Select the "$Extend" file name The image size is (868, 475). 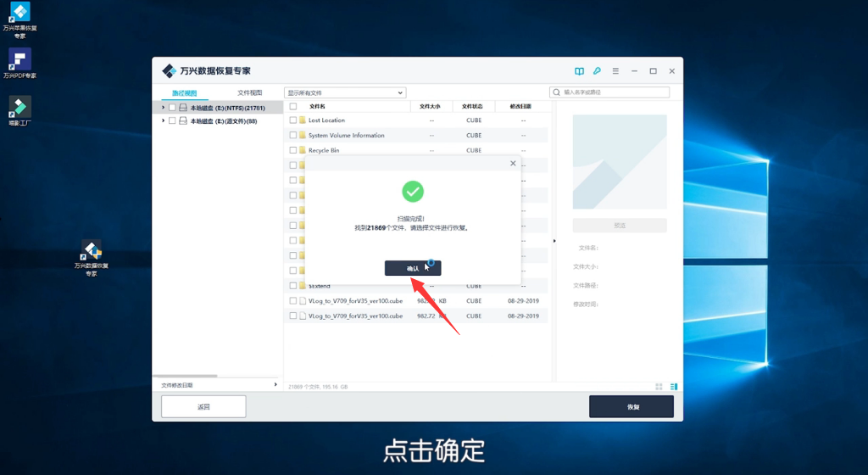[320, 286]
